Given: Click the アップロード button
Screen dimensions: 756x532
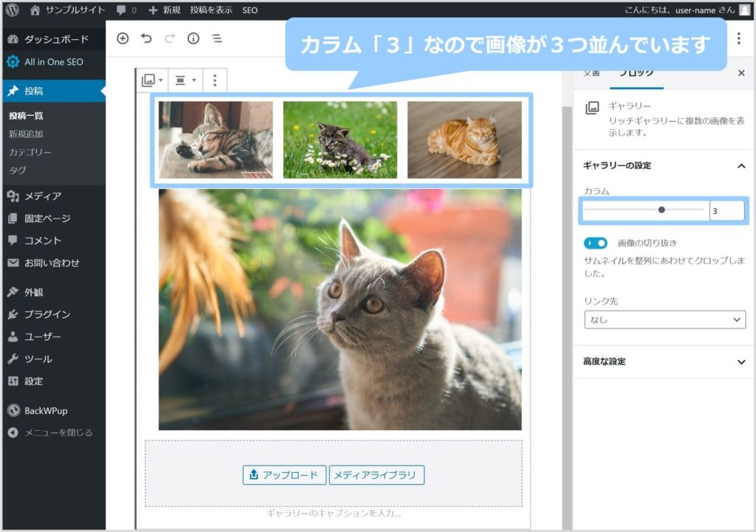Looking at the screenshot, I should [284, 475].
